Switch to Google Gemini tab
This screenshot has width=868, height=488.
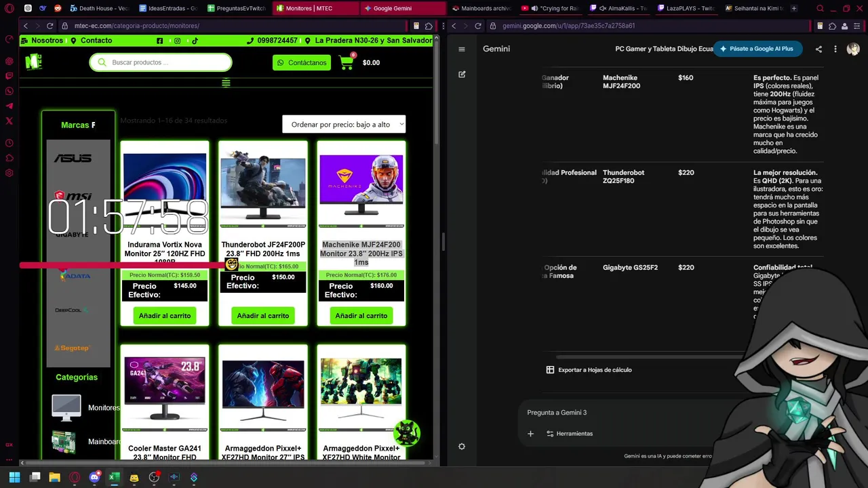point(403,8)
